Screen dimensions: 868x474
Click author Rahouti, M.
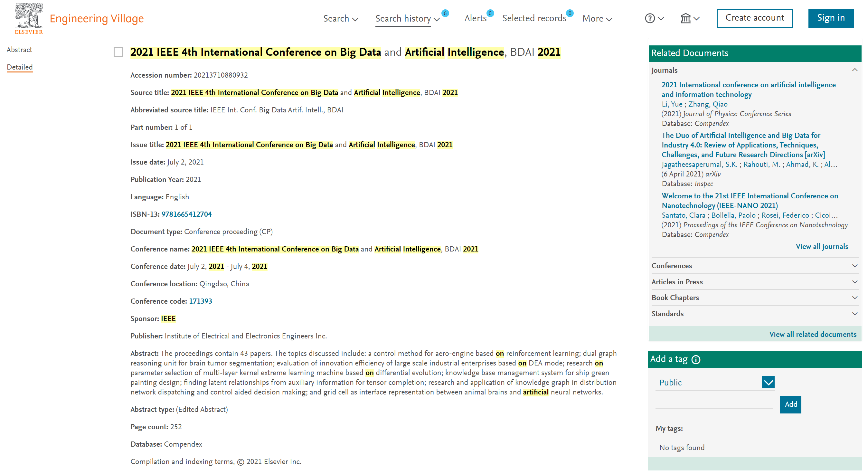pyautogui.click(x=761, y=164)
